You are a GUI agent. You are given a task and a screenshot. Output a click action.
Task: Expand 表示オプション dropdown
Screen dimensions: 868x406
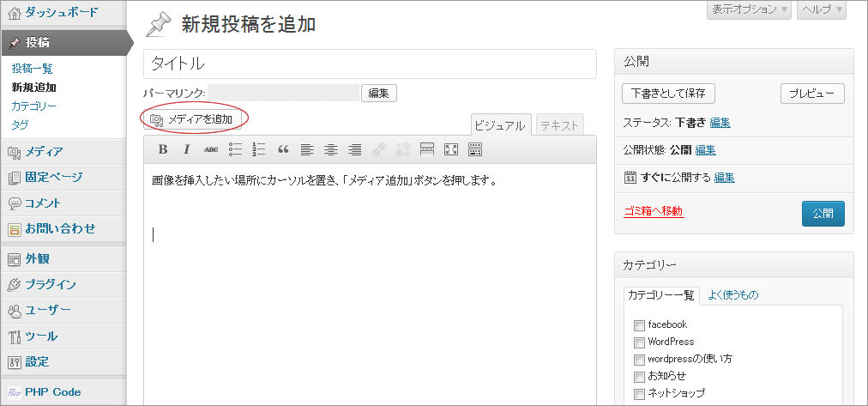pyautogui.click(x=749, y=10)
